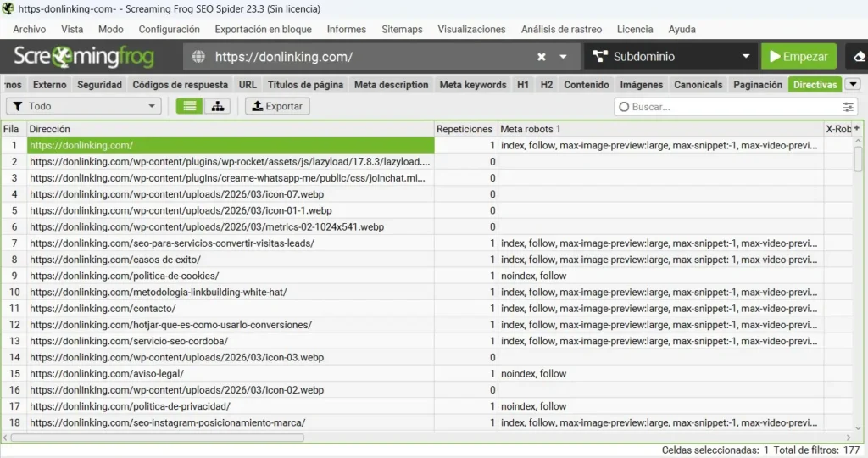Open the Licencia menu
868x458 pixels.
pyautogui.click(x=635, y=30)
